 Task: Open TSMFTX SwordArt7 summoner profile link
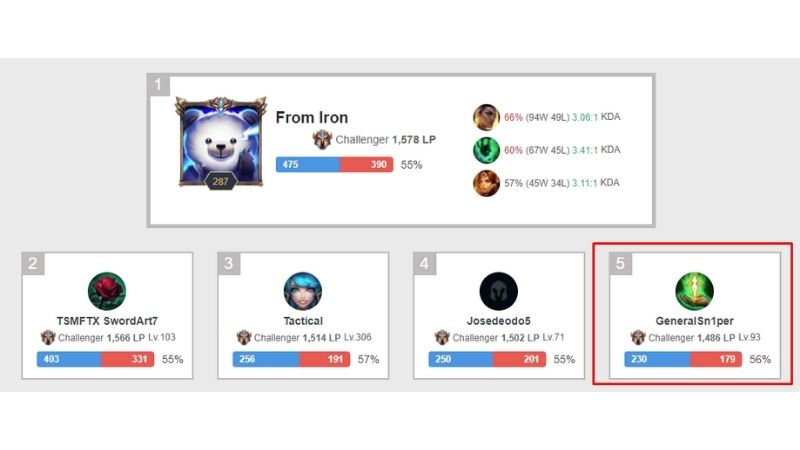click(107, 321)
